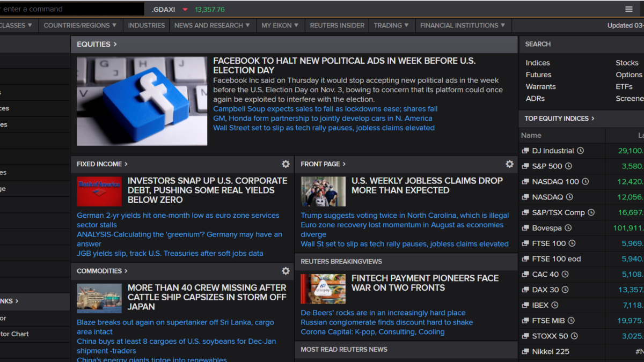
Task: Select ADRs in the Search panel
Action: click(535, 98)
